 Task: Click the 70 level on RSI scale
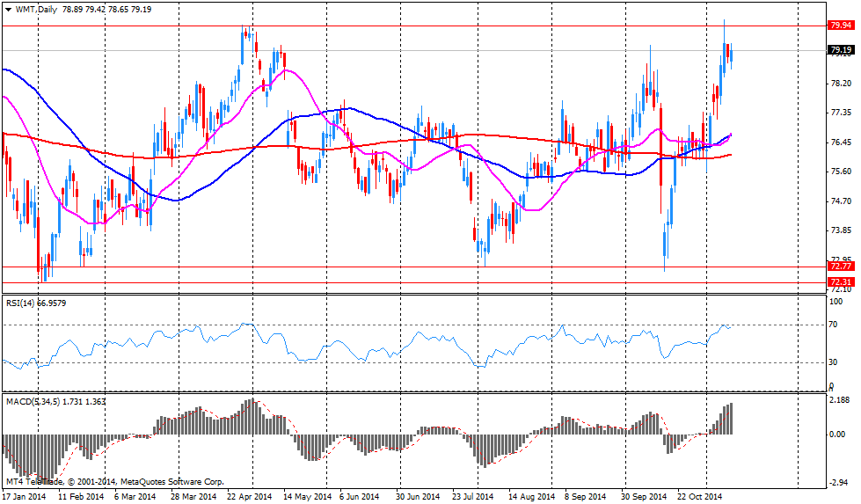tap(832, 325)
